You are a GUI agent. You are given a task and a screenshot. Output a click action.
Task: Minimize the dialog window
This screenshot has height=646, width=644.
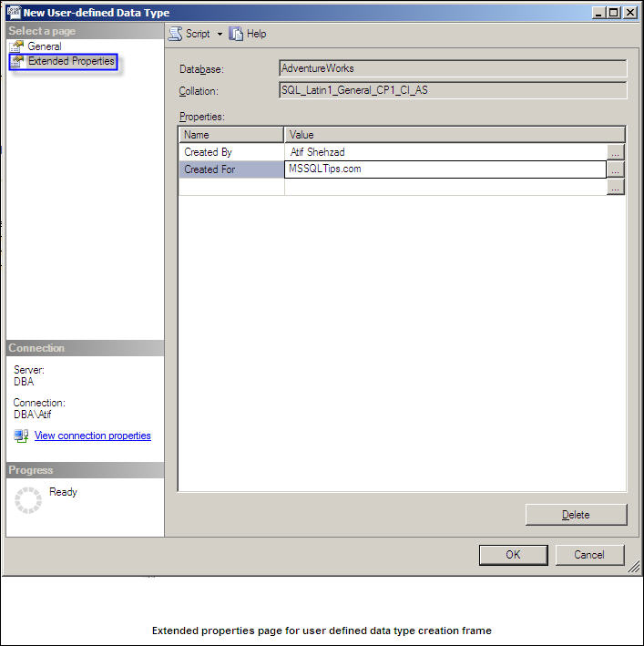[598, 13]
